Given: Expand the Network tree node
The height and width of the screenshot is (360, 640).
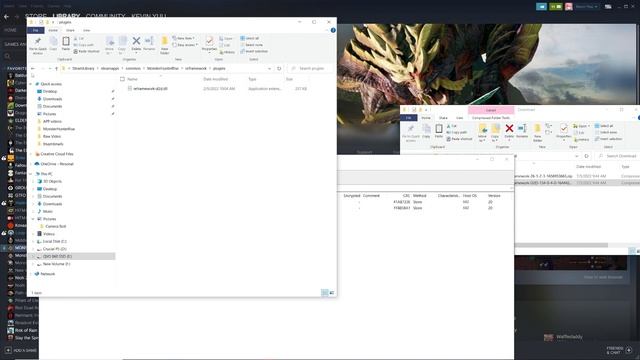Looking at the screenshot, I should (31, 274).
